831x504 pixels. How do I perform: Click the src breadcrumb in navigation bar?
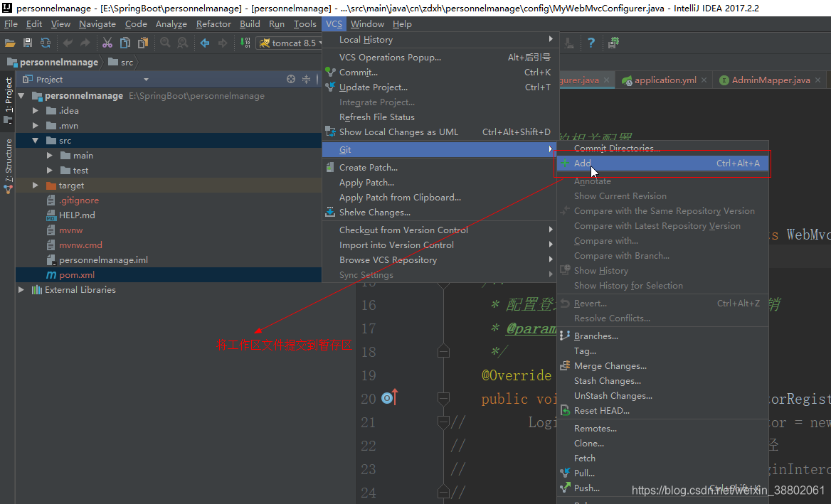pos(121,62)
